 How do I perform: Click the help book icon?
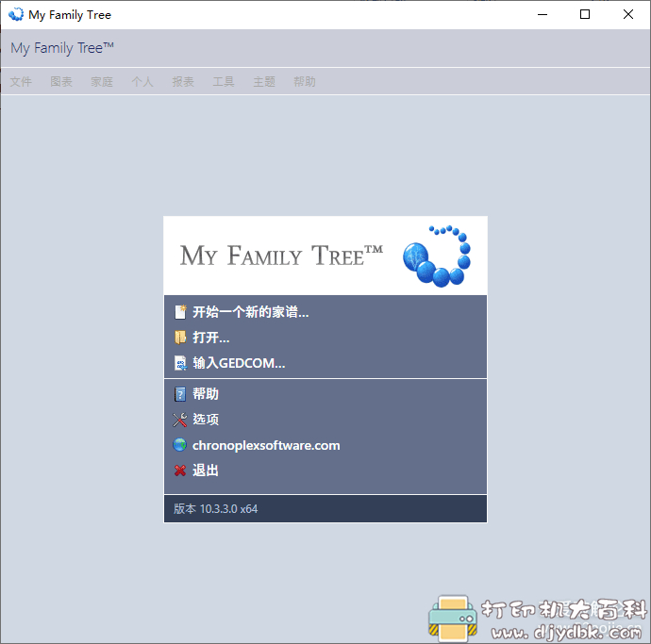click(180, 394)
